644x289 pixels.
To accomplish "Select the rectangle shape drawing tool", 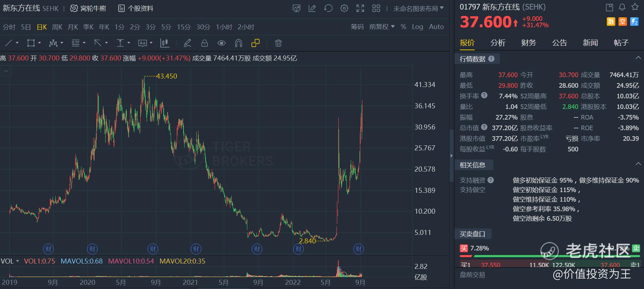I will [31, 43].
